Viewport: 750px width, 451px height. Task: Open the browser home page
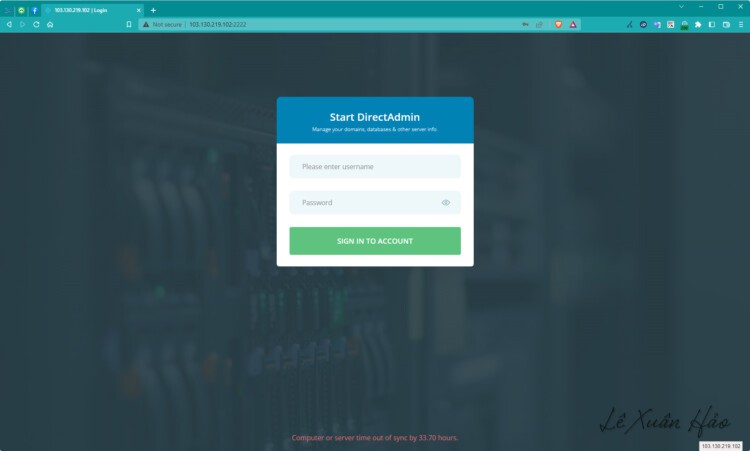[x=50, y=24]
